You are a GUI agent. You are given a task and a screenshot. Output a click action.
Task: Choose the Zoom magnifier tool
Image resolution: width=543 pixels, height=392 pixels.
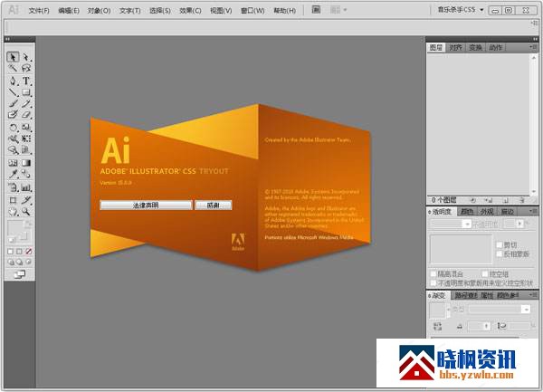(26, 210)
